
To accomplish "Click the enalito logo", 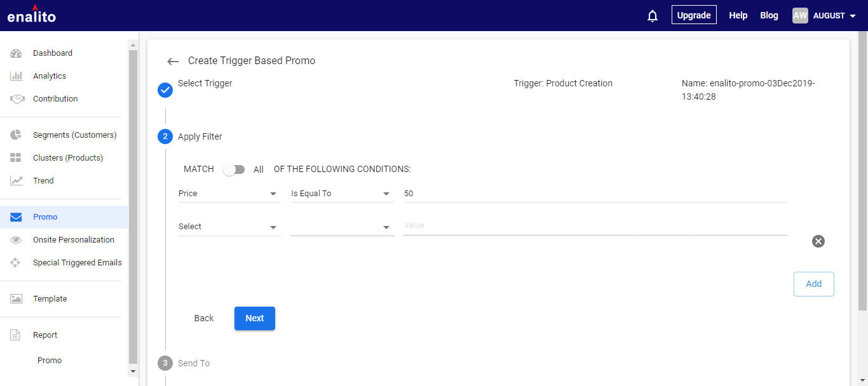I will coord(31,14).
